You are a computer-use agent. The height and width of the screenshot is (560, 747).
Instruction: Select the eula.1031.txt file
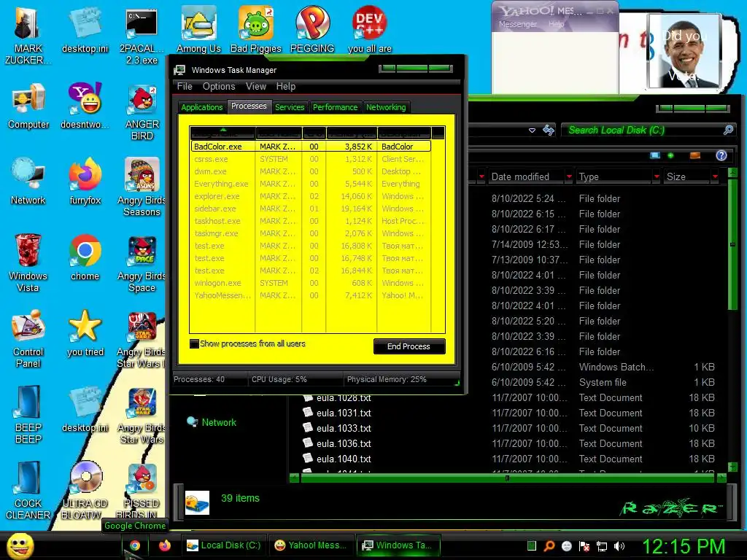coord(337,413)
